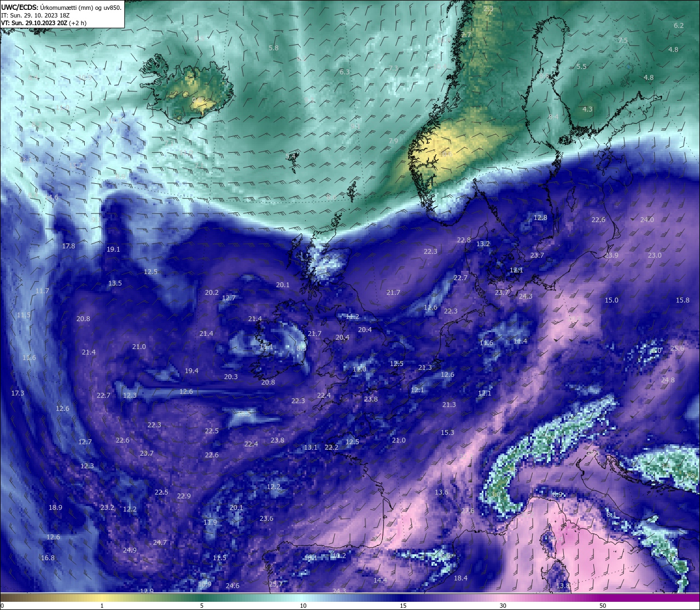The width and height of the screenshot is (700, 610).
Task: Click the map value "8.4"
Action: pyautogui.click(x=553, y=117)
